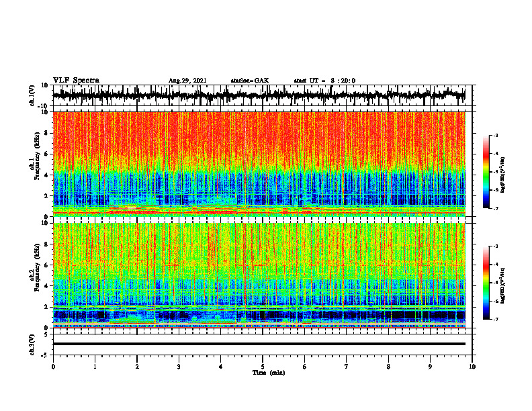532x411 pixels.
Task: Click inside the ch.2 spectrogram panel
Action: click(x=259, y=275)
